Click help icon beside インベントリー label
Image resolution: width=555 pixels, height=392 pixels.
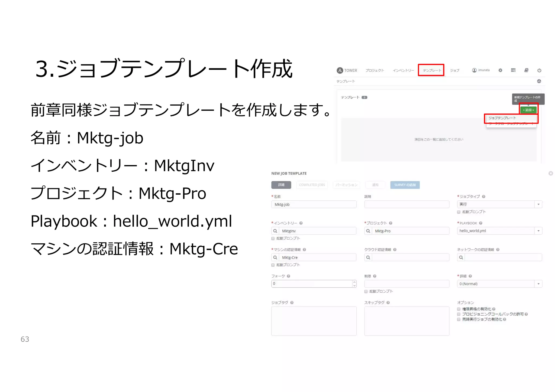pyautogui.click(x=301, y=223)
